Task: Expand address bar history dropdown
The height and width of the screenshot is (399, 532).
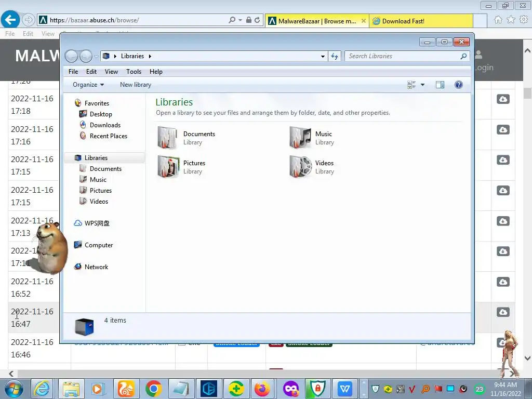Action: [x=323, y=56]
